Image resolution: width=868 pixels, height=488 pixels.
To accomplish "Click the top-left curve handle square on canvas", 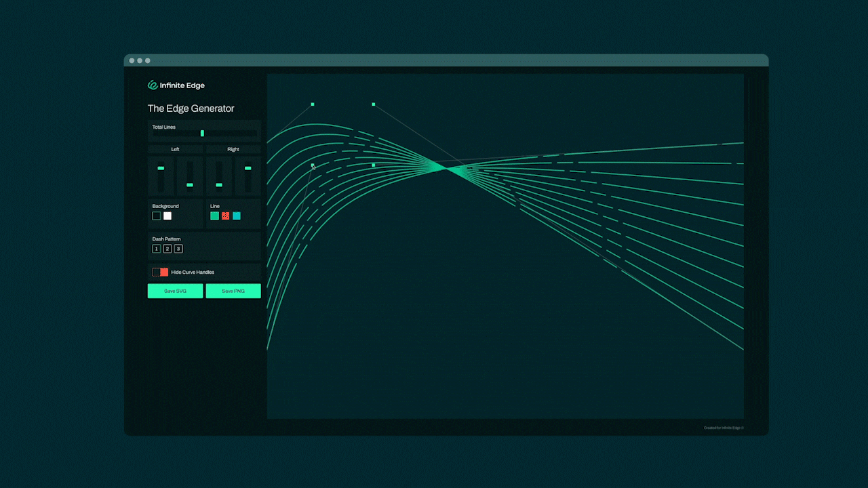I will click(x=312, y=104).
